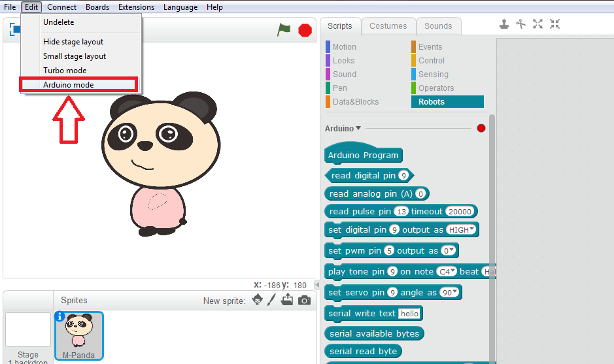The image size is (614, 364).
Task: Open M-Panda sprite info button
Action: pyautogui.click(x=60, y=316)
